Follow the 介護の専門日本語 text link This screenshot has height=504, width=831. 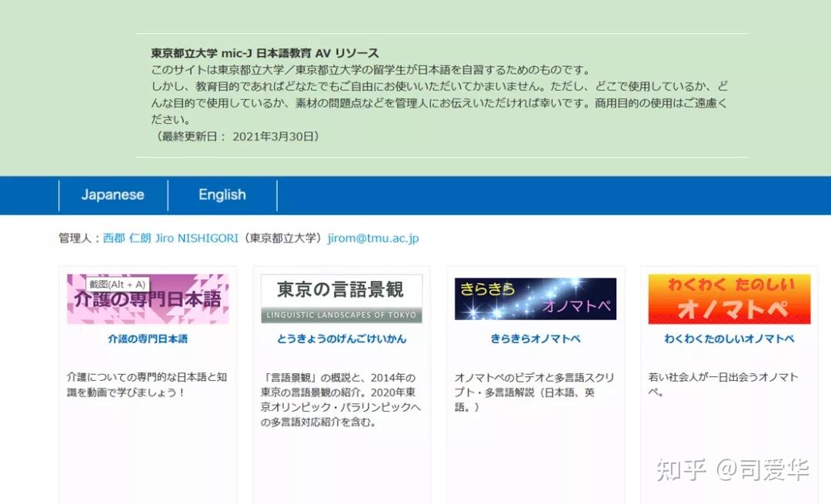(149, 338)
